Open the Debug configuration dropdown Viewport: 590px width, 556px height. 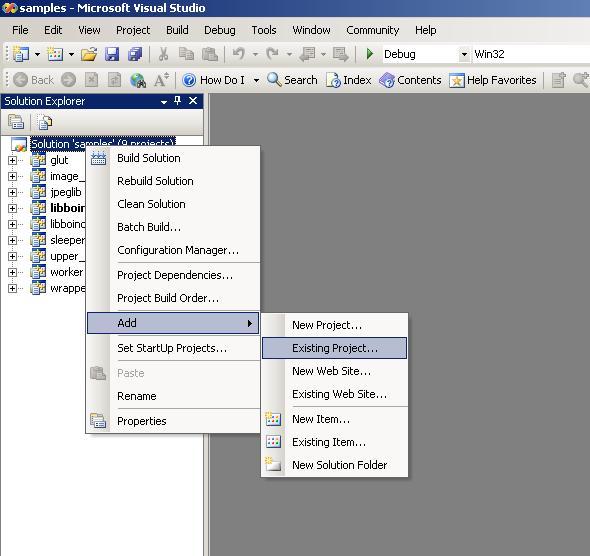[464, 54]
